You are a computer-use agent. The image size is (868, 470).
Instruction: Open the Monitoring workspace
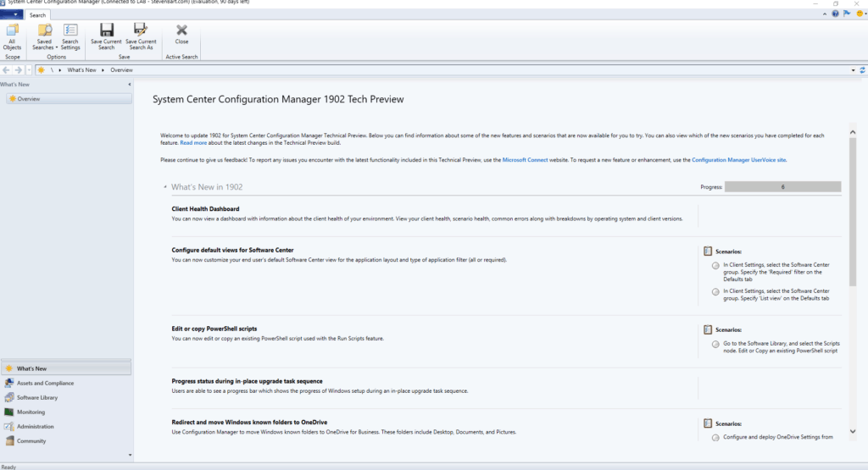(x=66, y=412)
